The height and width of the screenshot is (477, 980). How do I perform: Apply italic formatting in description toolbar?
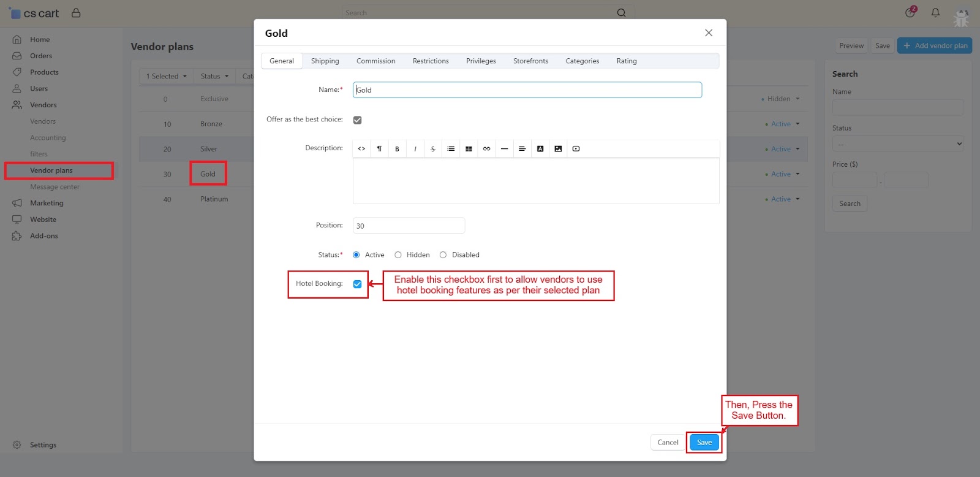[x=415, y=149]
